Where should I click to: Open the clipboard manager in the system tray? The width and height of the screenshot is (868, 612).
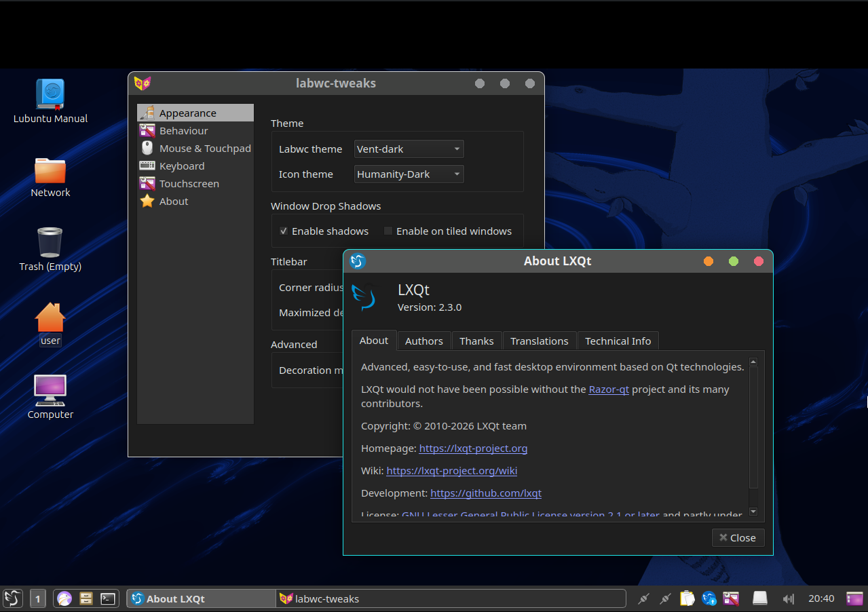pos(687,598)
